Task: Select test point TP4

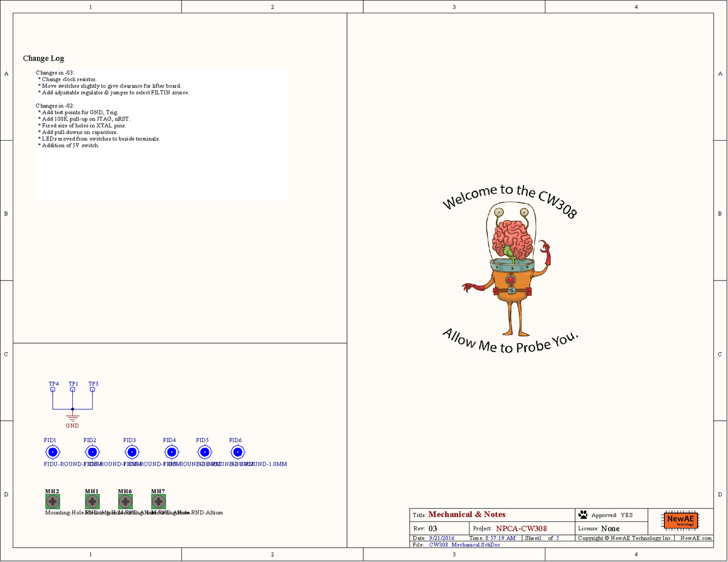Action: click(53, 389)
